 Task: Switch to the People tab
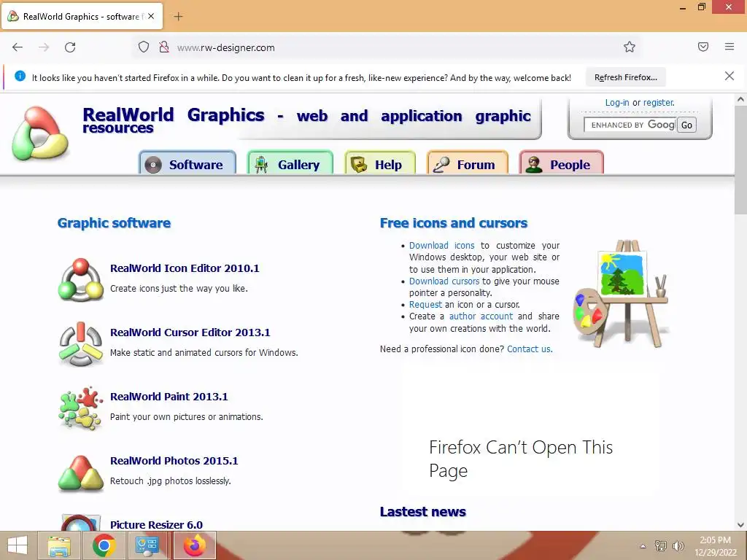click(x=561, y=164)
